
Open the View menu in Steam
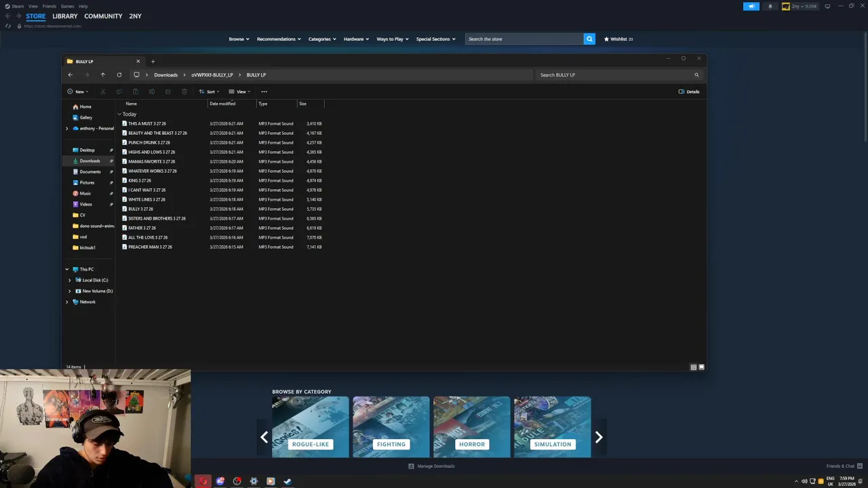click(33, 6)
